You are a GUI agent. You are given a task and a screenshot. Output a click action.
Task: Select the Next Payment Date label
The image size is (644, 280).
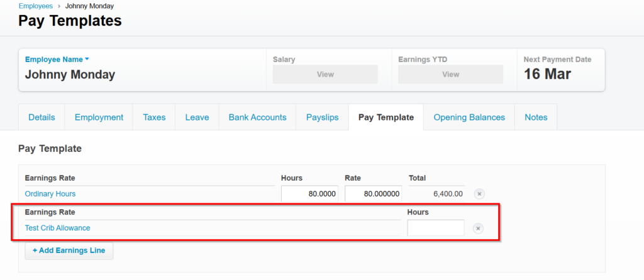point(557,60)
